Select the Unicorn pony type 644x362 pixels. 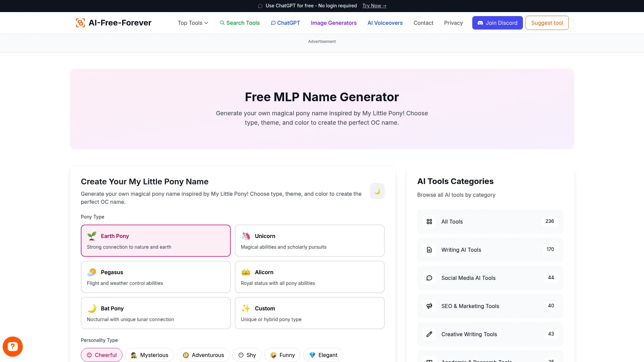(310, 240)
